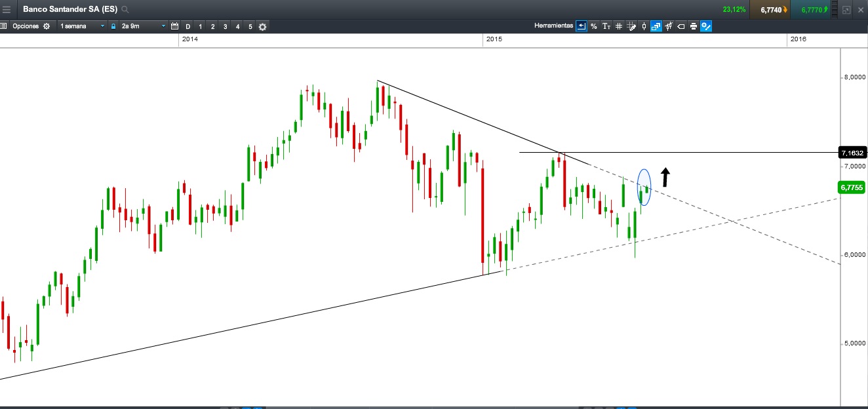Toggle the overlapping windows compare tool

(x=656, y=26)
